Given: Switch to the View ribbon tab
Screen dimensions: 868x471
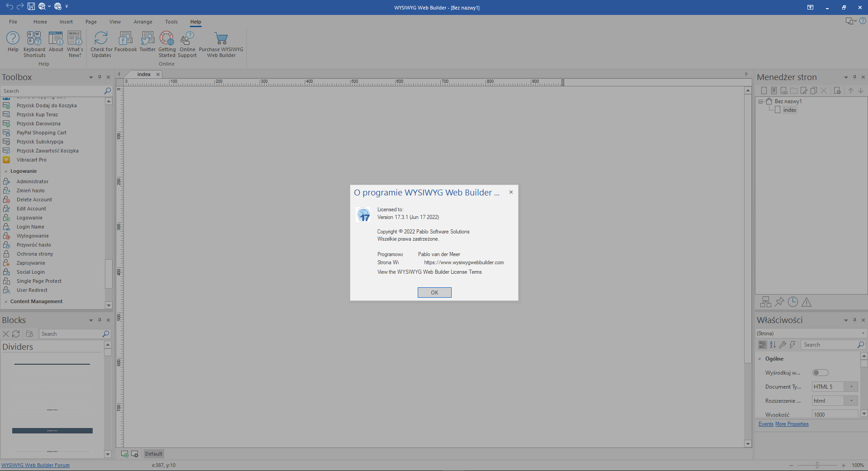Looking at the screenshot, I should (115, 22).
